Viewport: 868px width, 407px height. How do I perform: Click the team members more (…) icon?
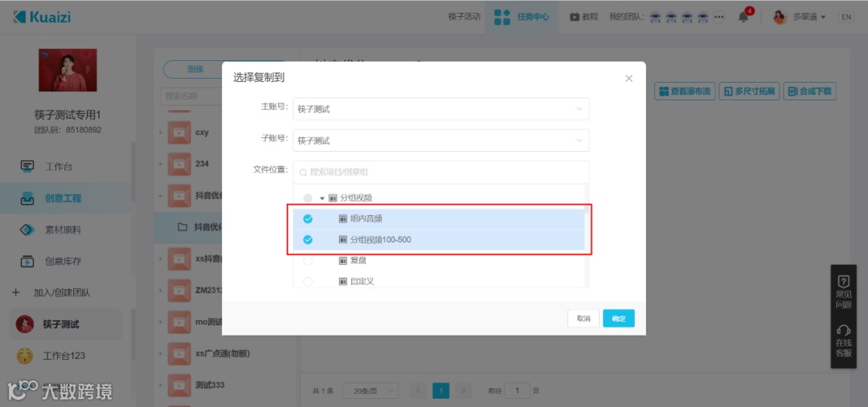pyautogui.click(x=719, y=17)
